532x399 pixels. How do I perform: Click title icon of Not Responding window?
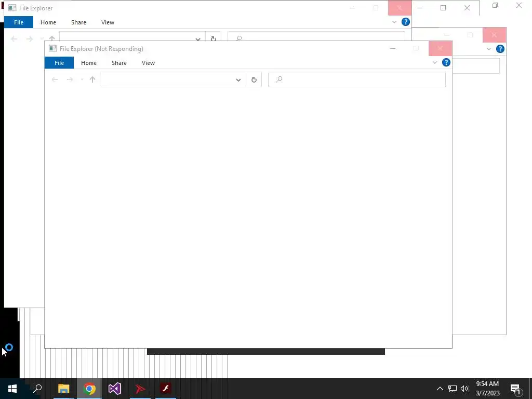[x=52, y=48]
